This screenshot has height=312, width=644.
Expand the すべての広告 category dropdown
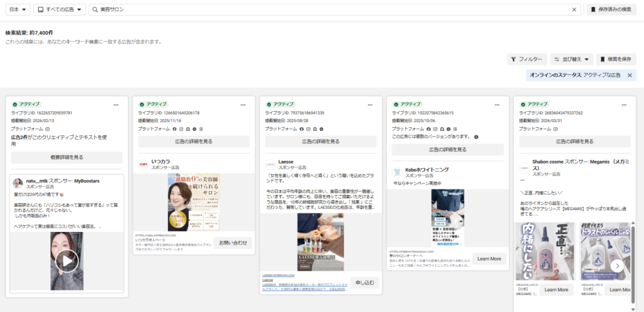point(60,9)
